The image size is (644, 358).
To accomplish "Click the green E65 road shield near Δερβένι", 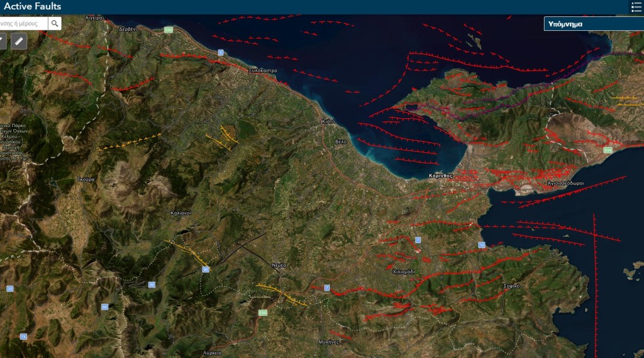I will (168, 30).
